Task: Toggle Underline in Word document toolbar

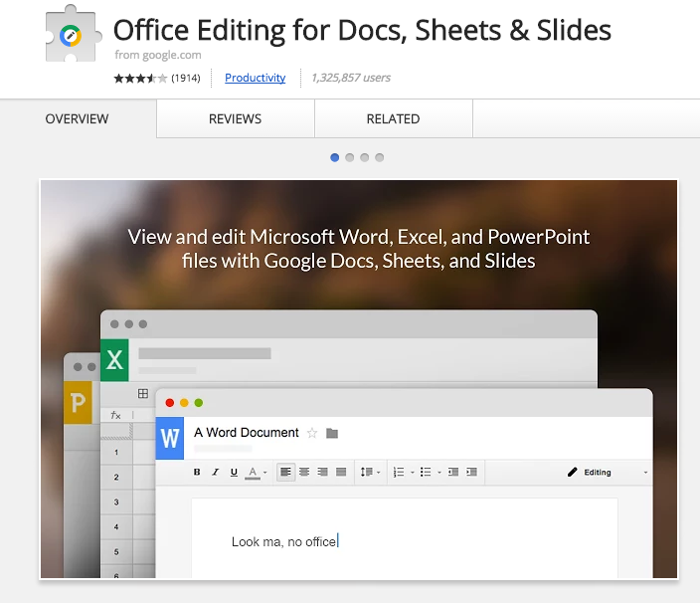Action: tap(234, 472)
